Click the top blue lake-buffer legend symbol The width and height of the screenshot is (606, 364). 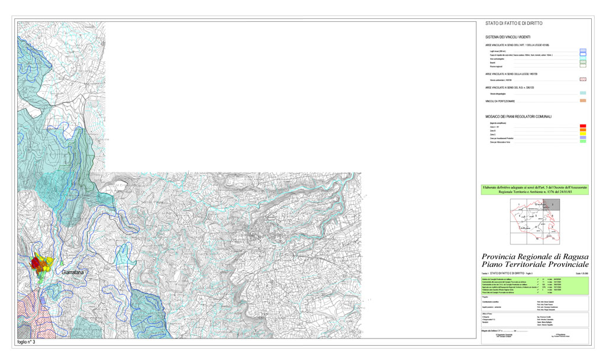[x=582, y=51]
